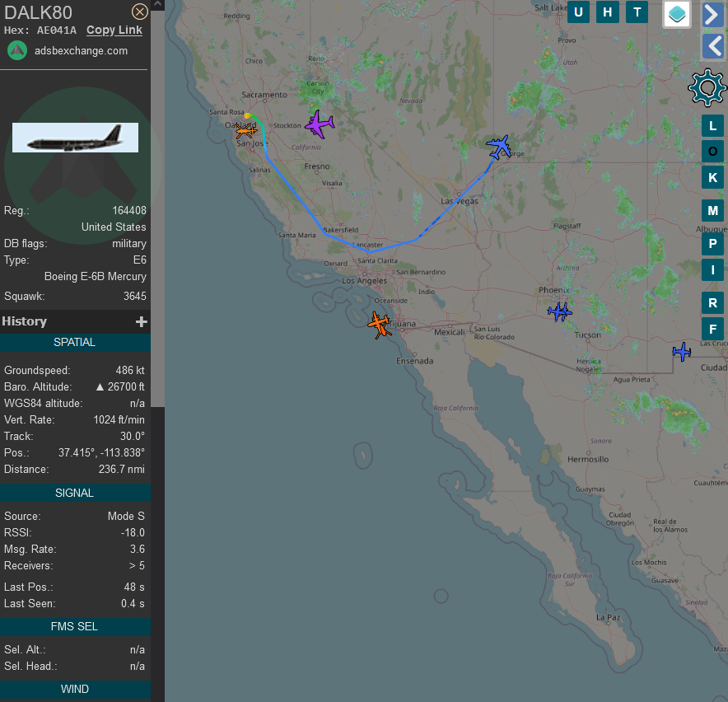Viewport: 728px width, 702px height.
Task: Toggle the M map button
Action: coord(712,211)
